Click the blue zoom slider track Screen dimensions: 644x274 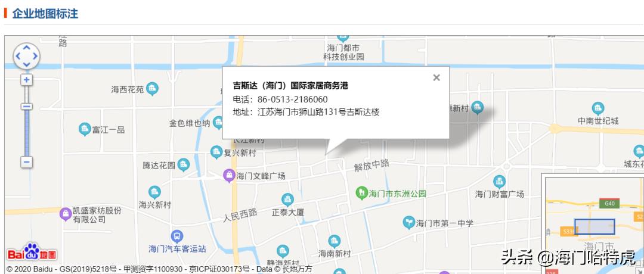pyautogui.click(x=27, y=133)
